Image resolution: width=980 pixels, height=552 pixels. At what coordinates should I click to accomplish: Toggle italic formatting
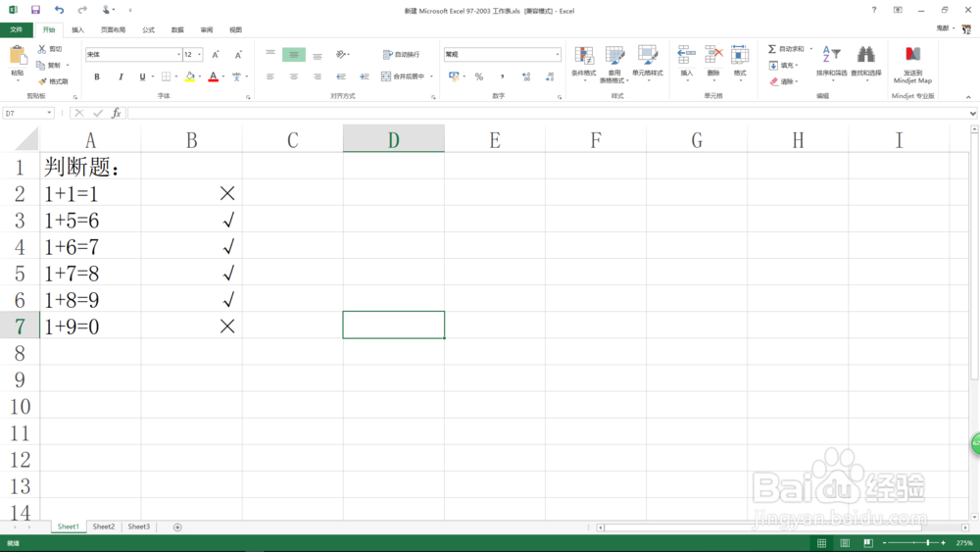(x=120, y=76)
